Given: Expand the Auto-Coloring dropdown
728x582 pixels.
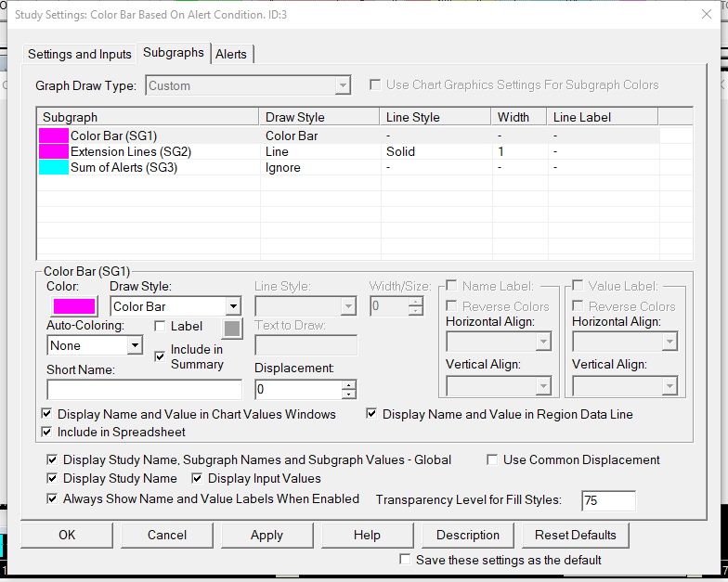Looking at the screenshot, I should pyautogui.click(x=135, y=345).
